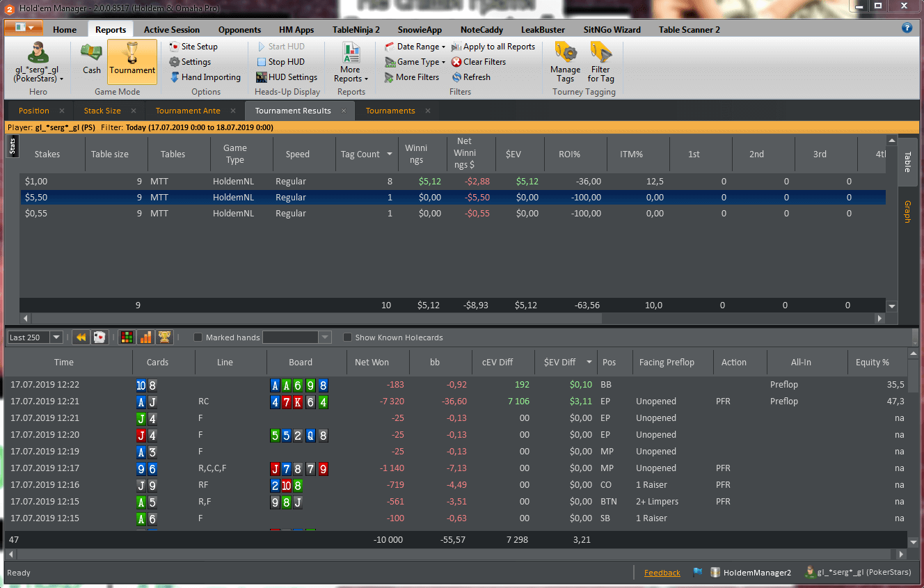Open the LeakBuster tab
Screen dimensions: 924x588
tap(544, 30)
